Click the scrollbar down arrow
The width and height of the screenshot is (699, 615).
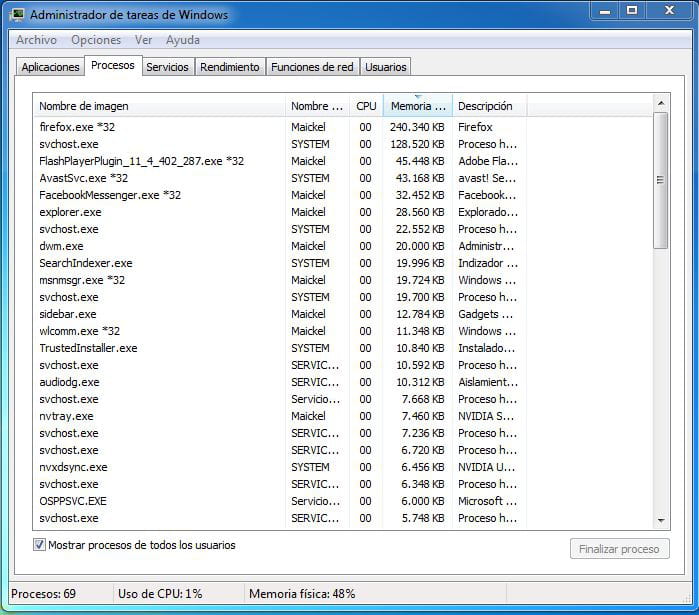661,520
